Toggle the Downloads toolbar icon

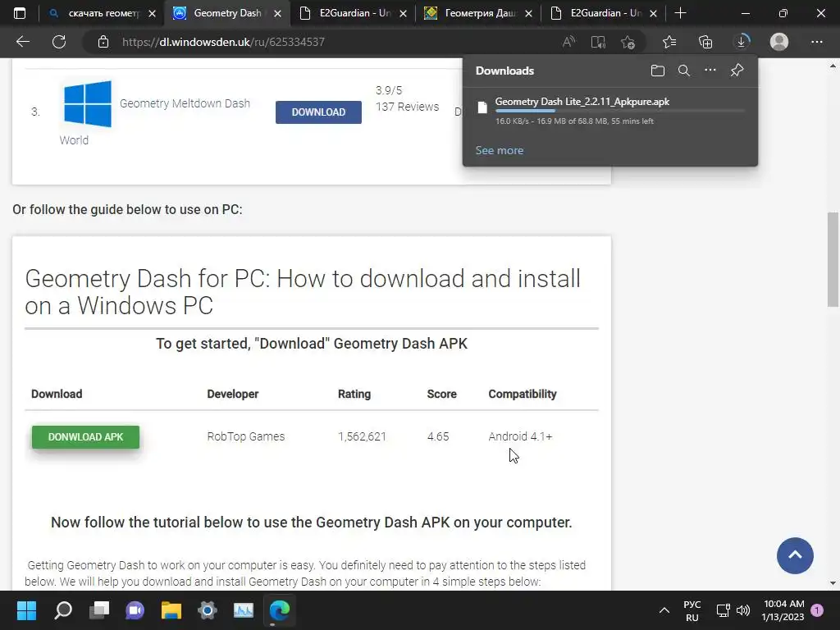tap(742, 42)
